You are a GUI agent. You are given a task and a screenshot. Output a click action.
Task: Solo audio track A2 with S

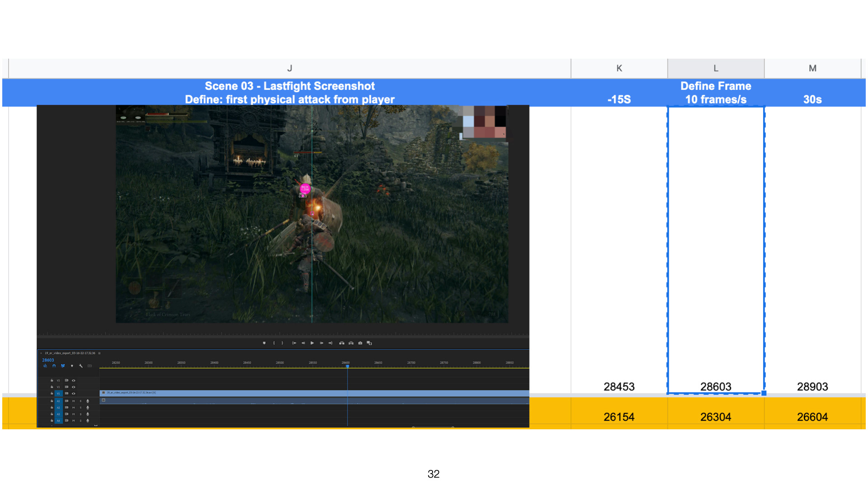pyautogui.click(x=81, y=408)
